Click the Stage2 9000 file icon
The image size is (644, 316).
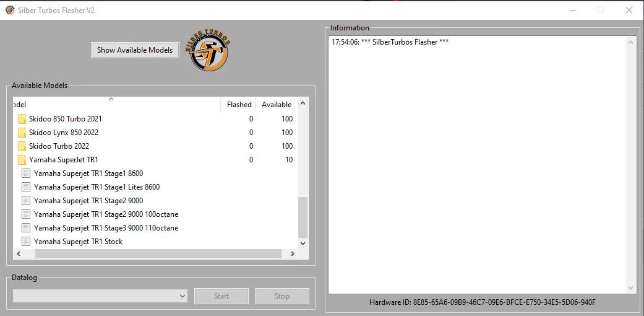(26, 201)
